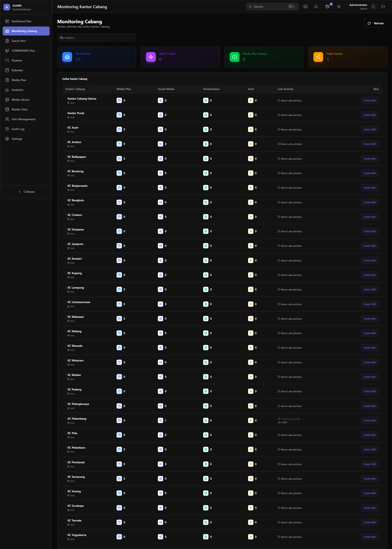Click Aset icon for Kantor Cabang Utama
Image resolution: width=392 pixels, height=549 pixels.
pyautogui.click(x=251, y=100)
